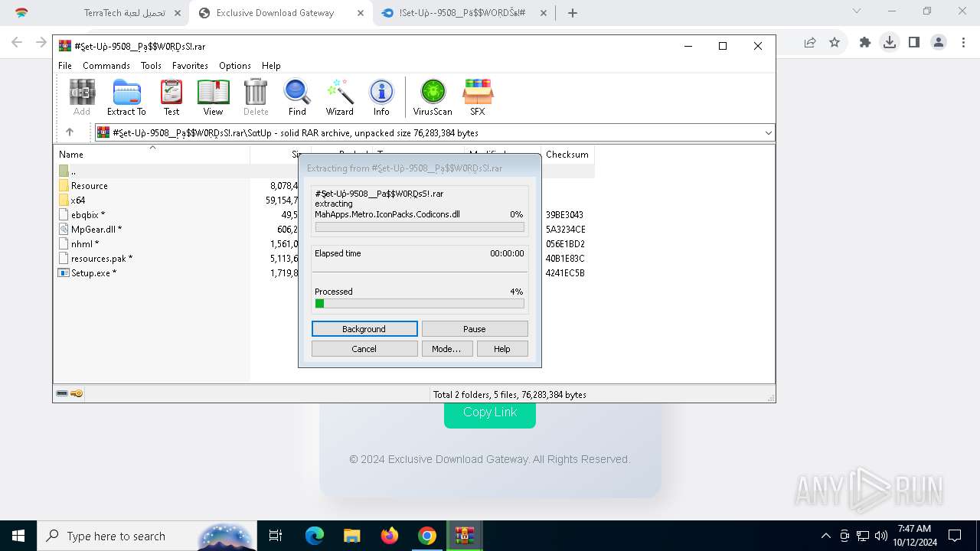Open a new browser tab

coord(573,13)
